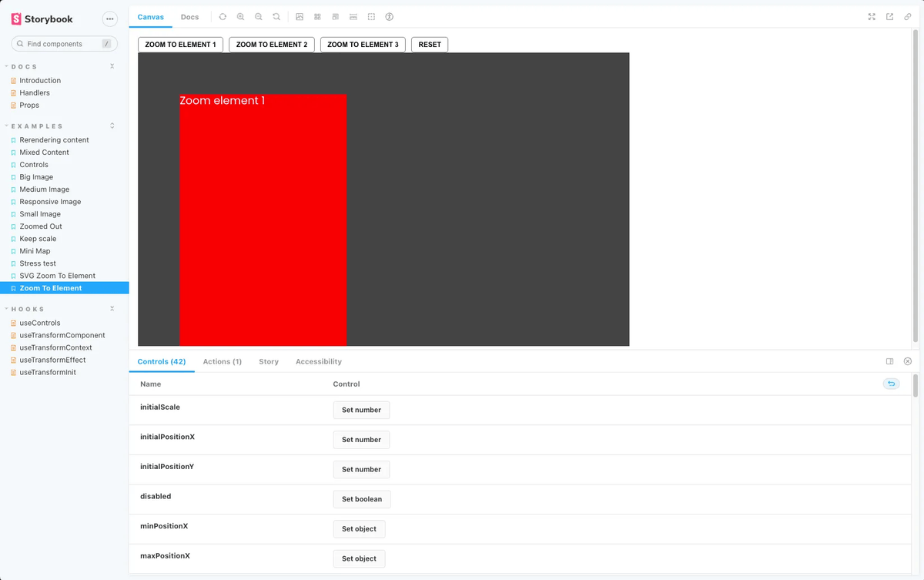
Task: Click the icon beside Introduction doc
Action: coord(13,81)
